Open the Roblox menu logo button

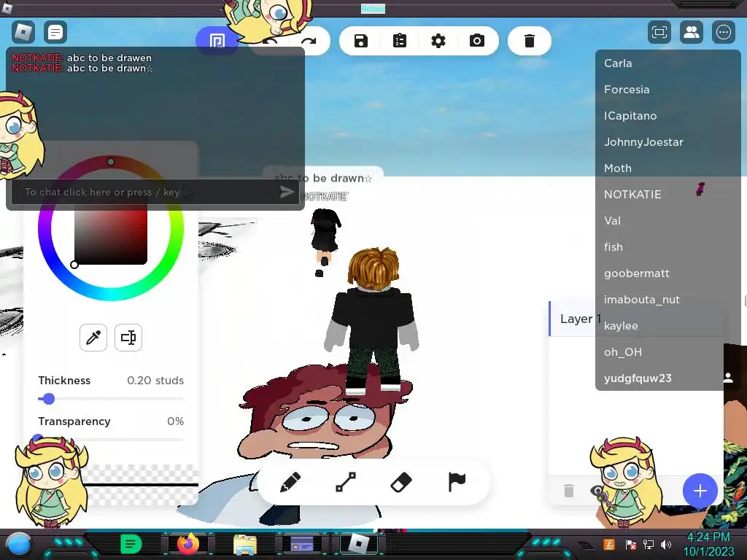23,32
